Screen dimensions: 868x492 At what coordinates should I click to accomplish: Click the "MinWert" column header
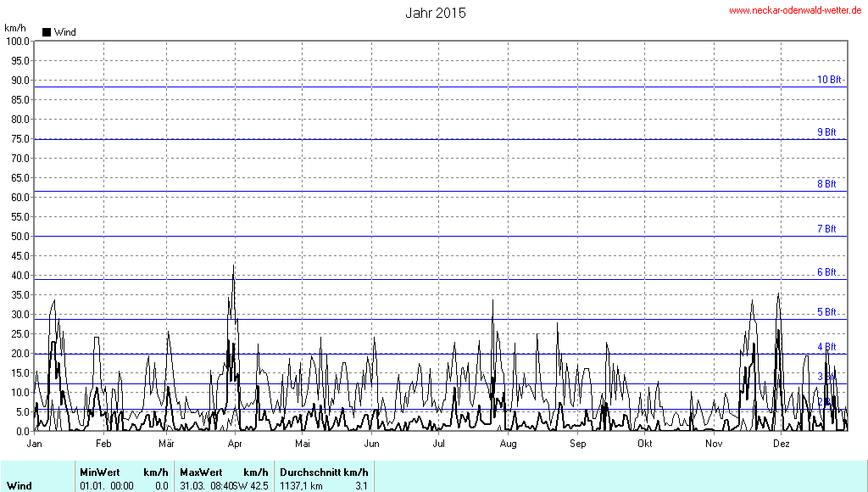coord(100,472)
